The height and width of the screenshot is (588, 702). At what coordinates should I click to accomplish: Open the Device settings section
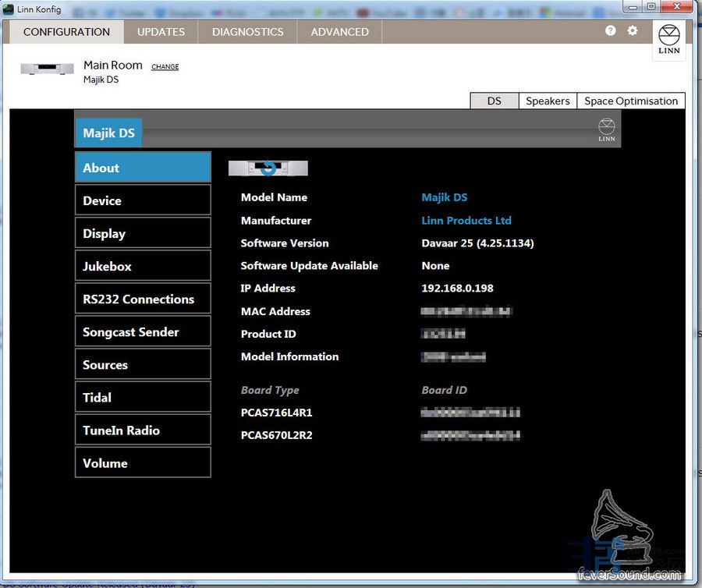tap(143, 200)
